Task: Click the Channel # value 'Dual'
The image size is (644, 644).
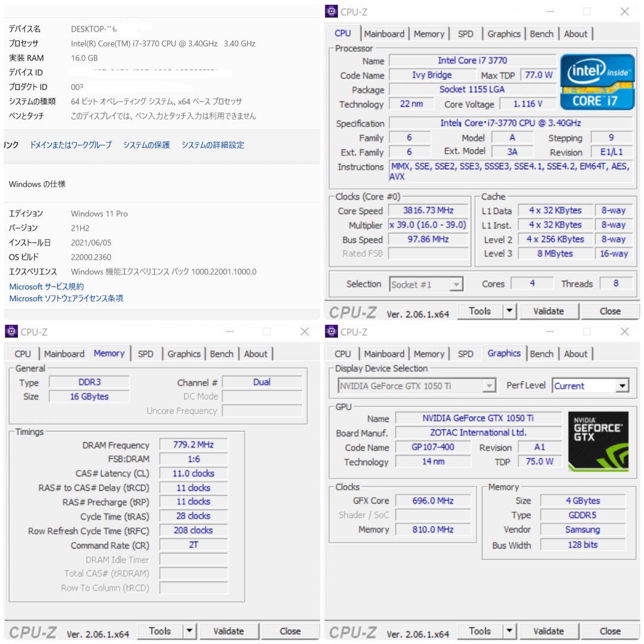Action: pyautogui.click(x=262, y=382)
